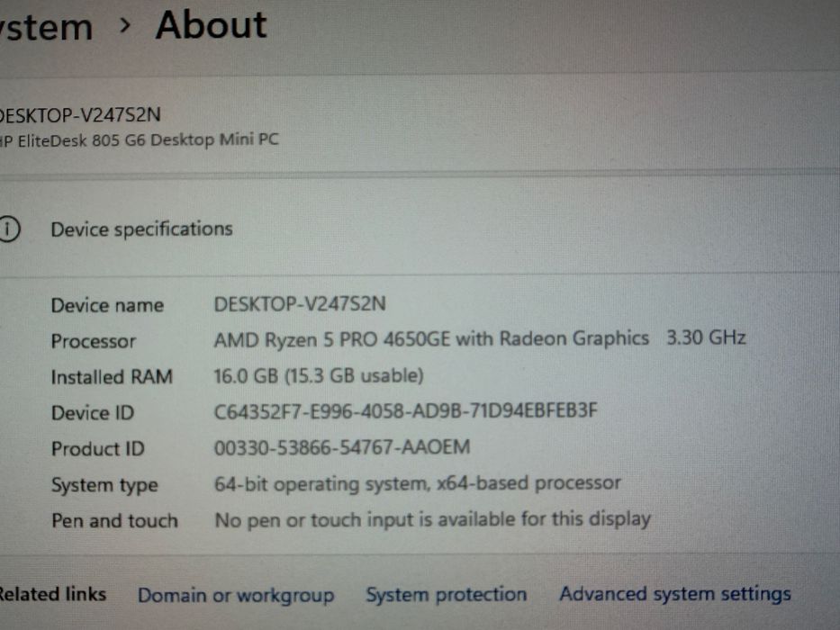The width and height of the screenshot is (840, 630).
Task: Select the 16.0 GB (15.3 GB usable) value
Action: click(x=319, y=375)
